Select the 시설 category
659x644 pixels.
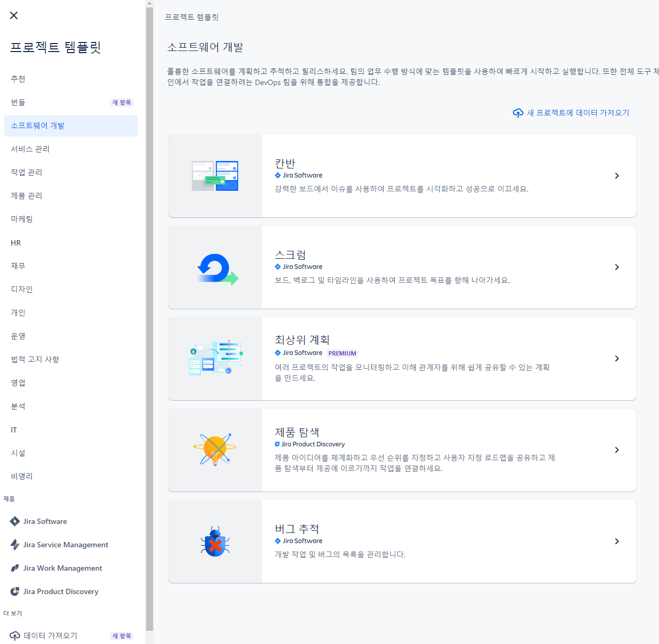(x=71, y=453)
